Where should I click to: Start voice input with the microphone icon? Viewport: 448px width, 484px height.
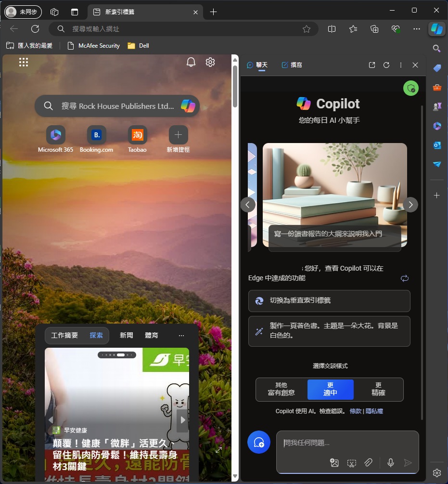click(x=390, y=463)
